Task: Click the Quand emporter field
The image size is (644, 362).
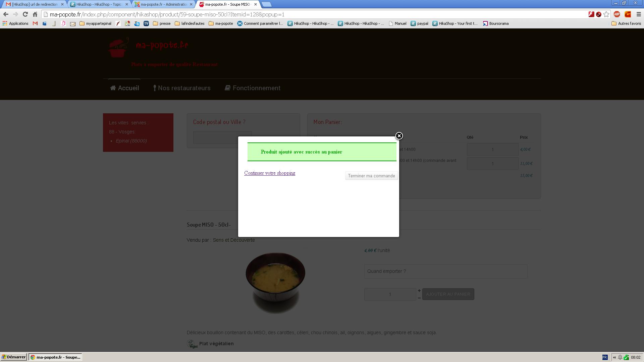Action: tap(445, 271)
